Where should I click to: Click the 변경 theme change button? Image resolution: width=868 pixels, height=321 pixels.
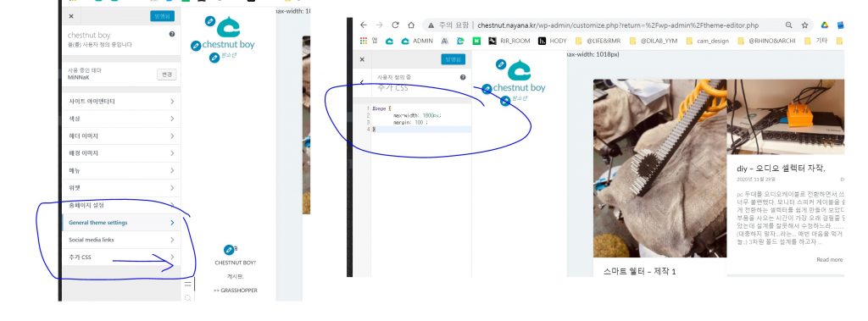[x=167, y=75]
